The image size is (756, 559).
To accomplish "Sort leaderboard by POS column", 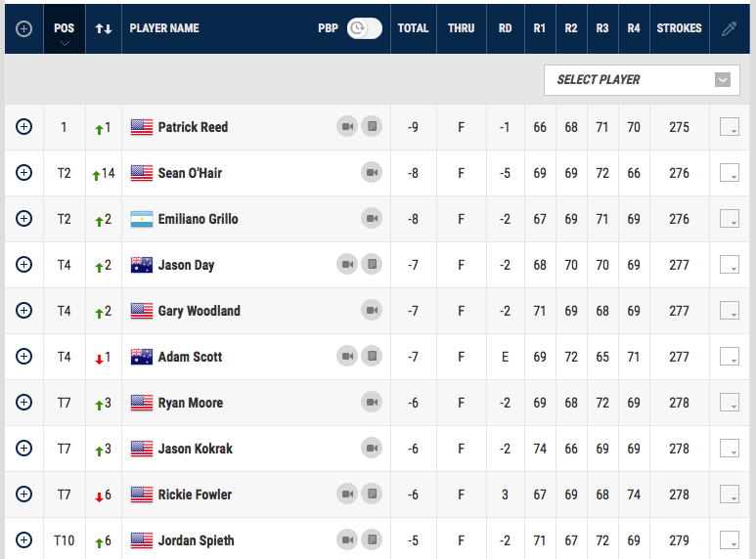I will click(64, 28).
